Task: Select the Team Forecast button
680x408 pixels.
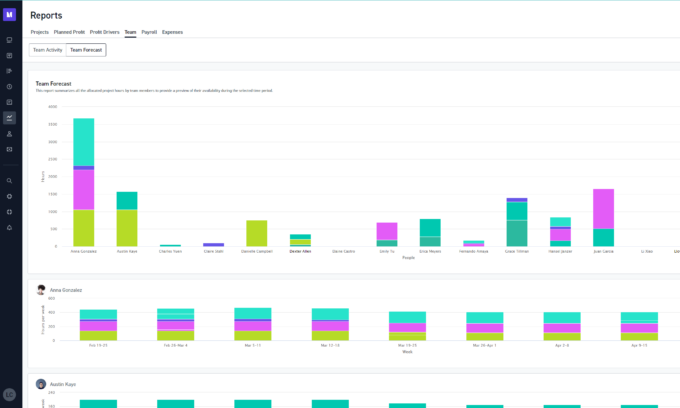Action: pyautogui.click(x=86, y=49)
